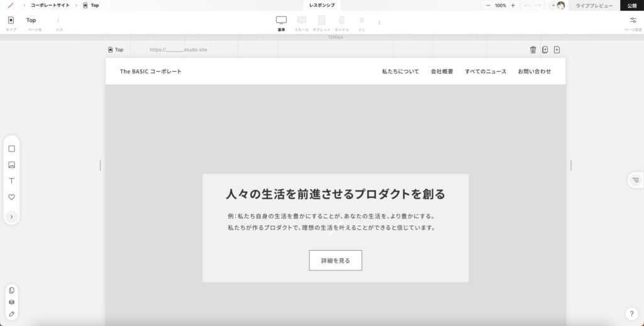
Task: Redo the last action
Action: (x=538, y=5)
